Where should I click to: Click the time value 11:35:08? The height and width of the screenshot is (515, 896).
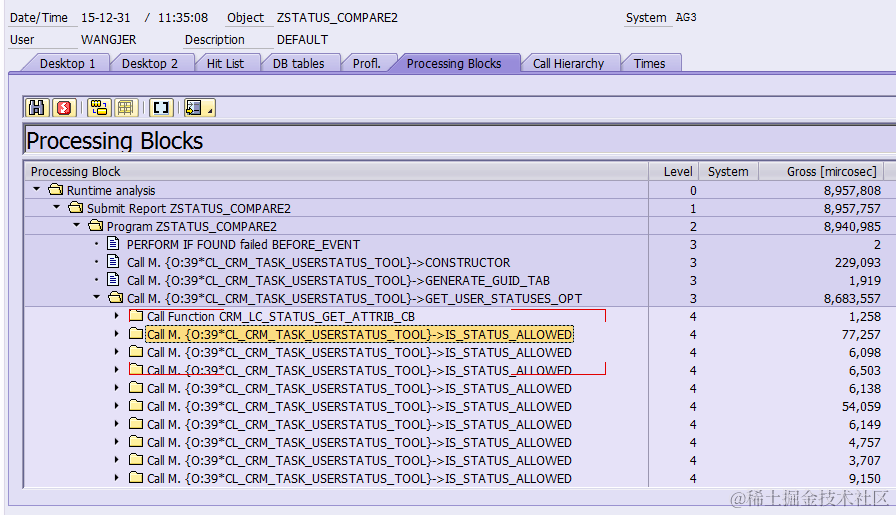[183, 18]
